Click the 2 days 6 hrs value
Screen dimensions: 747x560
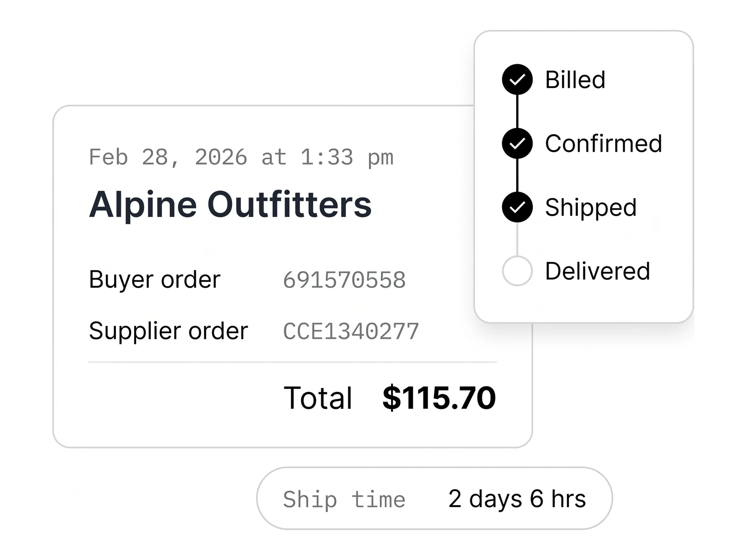[x=517, y=499]
